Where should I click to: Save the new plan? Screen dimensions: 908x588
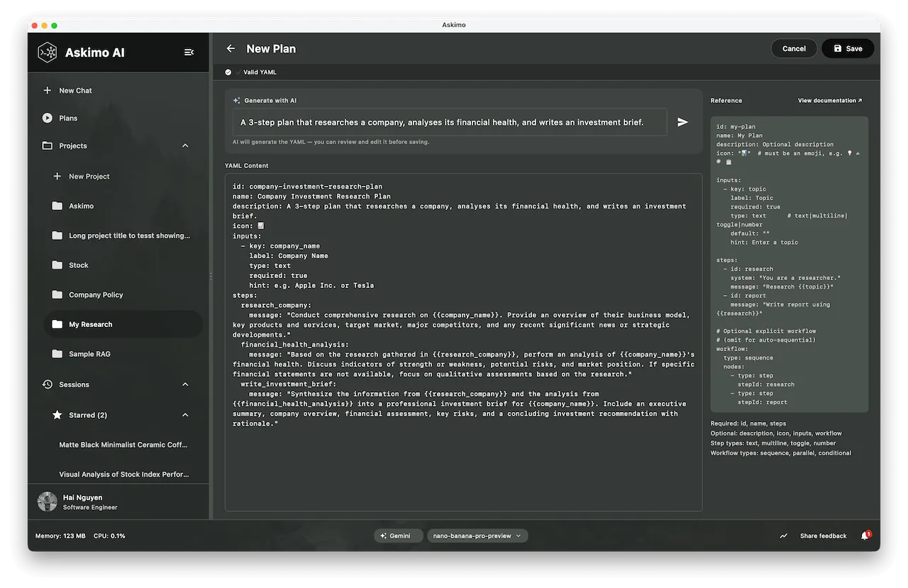point(848,49)
